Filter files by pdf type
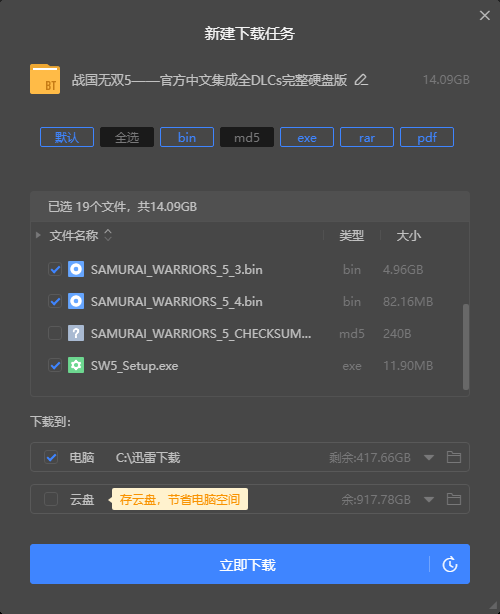 click(x=427, y=137)
